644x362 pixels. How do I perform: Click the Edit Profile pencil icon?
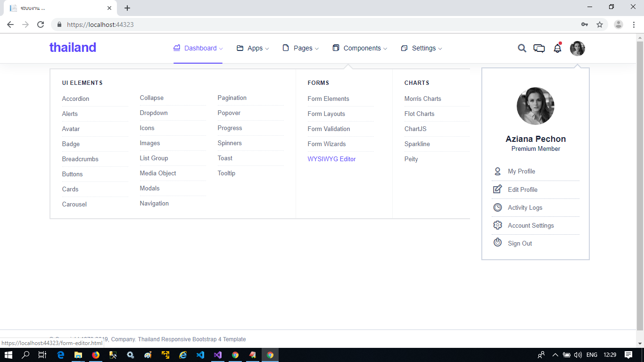[x=497, y=189]
